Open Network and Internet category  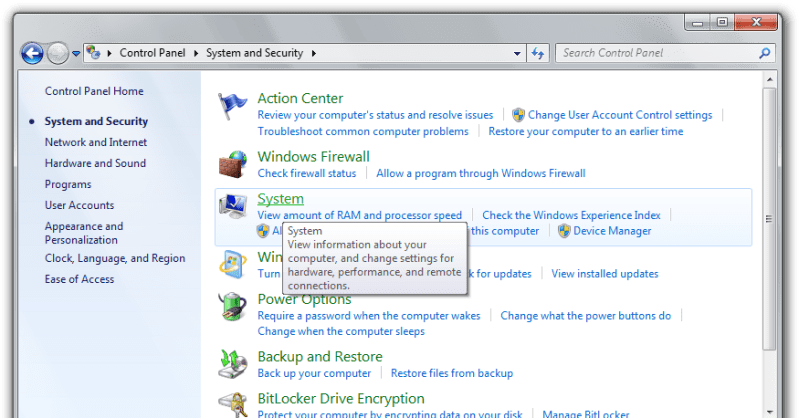pyautogui.click(x=96, y=142)
